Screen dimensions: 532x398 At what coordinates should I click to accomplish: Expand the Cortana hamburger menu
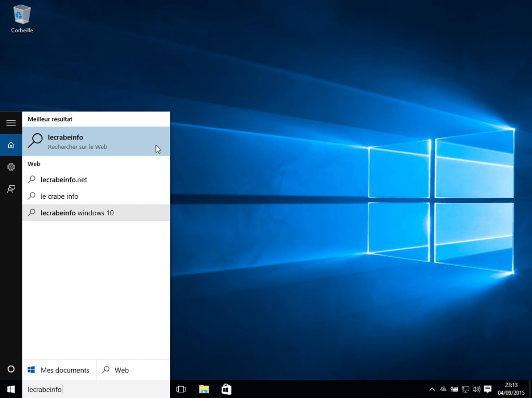11,123
